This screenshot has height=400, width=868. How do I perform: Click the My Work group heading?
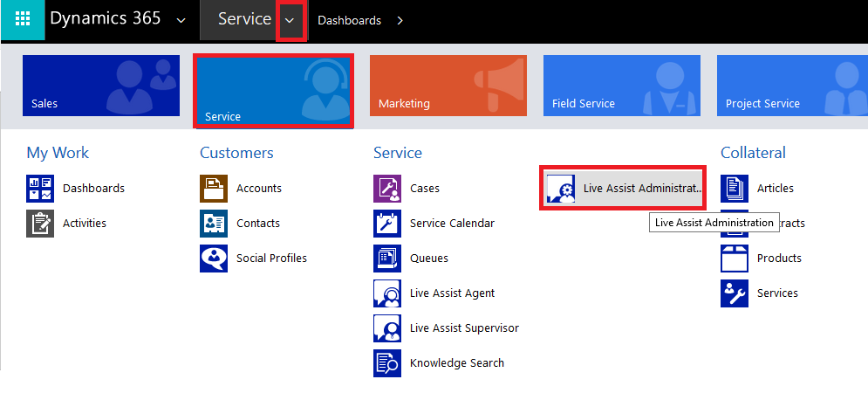[58, 153]
